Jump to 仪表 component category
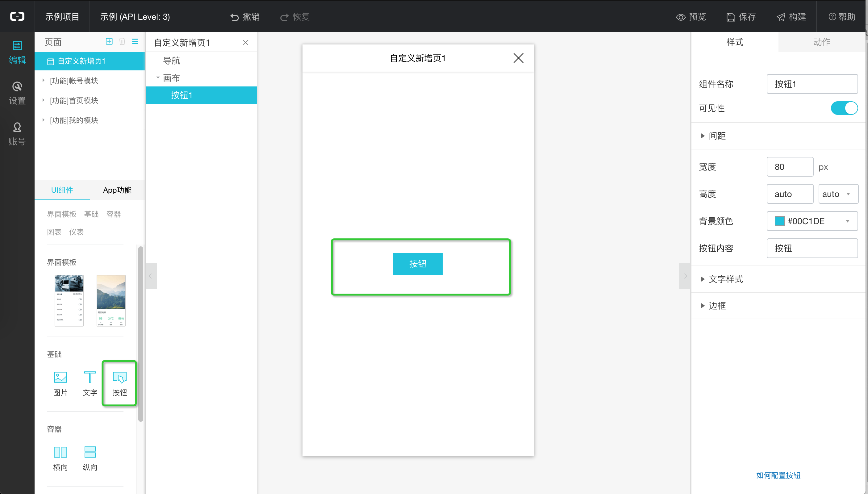The image size is (868, 494). (x=76, y=232)
